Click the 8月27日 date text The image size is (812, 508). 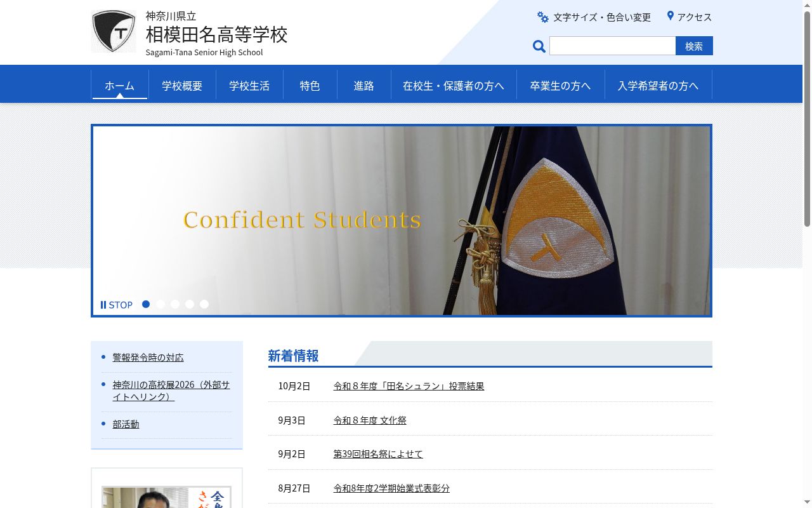point(294,488)
